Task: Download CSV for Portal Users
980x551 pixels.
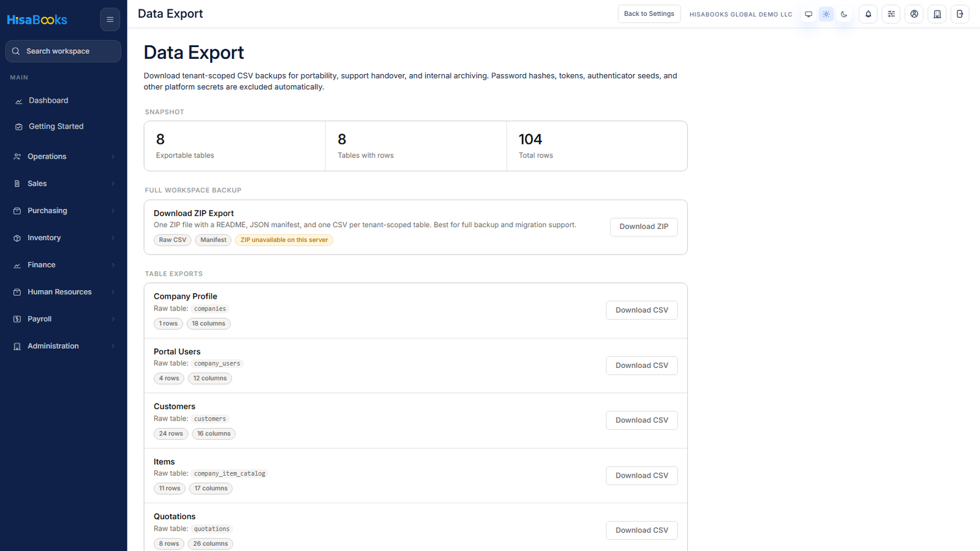Action: 642,365
